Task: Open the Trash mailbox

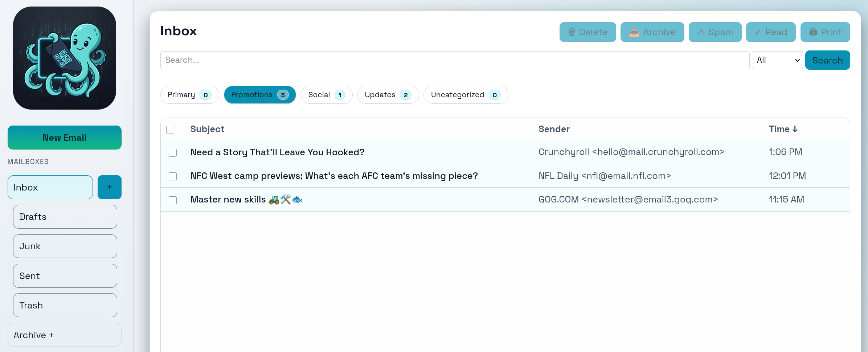Action: point(65,305)
